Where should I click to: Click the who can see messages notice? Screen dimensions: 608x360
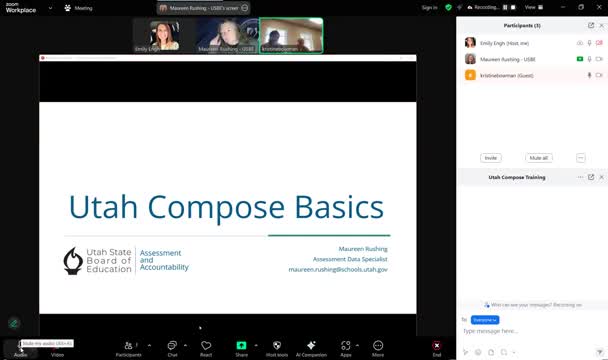[533, 305]
